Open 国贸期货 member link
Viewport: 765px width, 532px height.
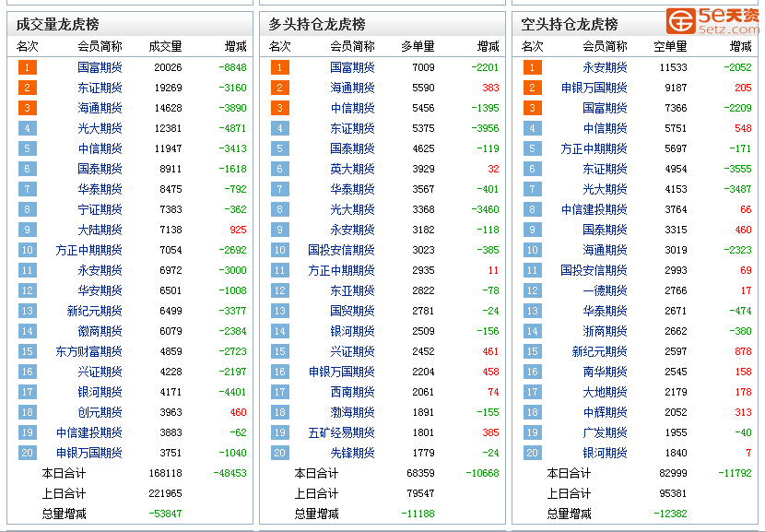[x=352, y=311]
